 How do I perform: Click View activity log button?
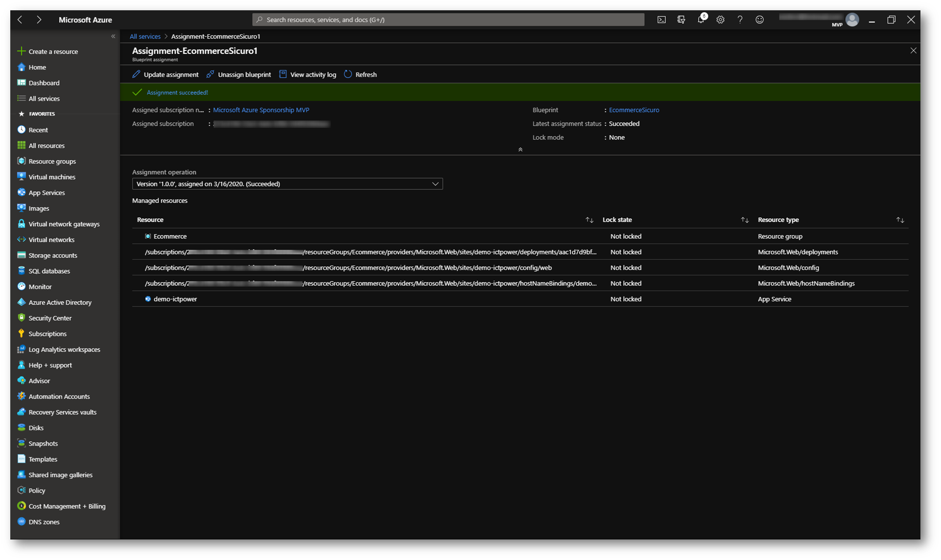click(x=307, y=74)
